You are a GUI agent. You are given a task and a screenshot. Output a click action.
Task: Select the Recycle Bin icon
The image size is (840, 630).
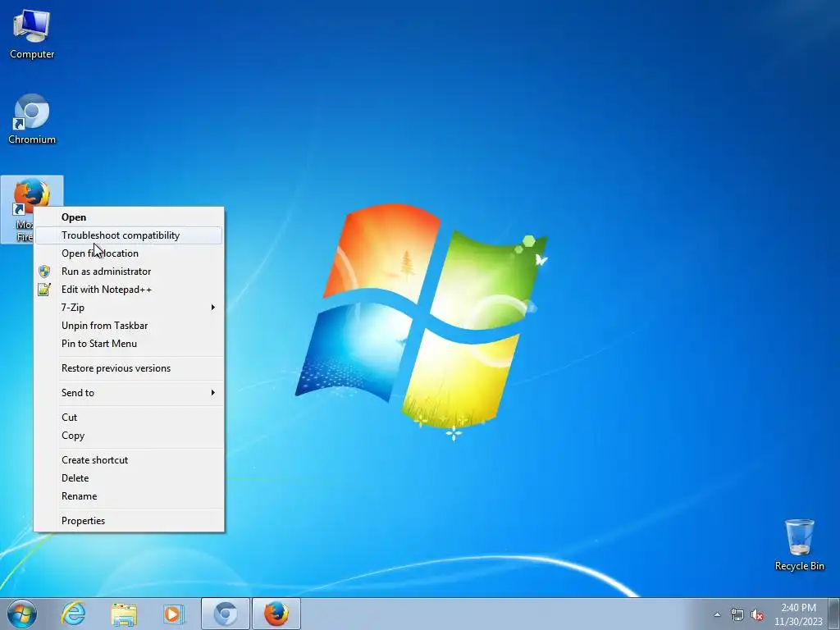[799, 545]
